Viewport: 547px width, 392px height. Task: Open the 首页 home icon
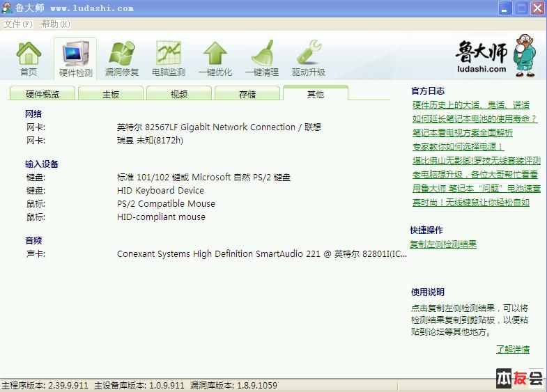pos(29,58)
